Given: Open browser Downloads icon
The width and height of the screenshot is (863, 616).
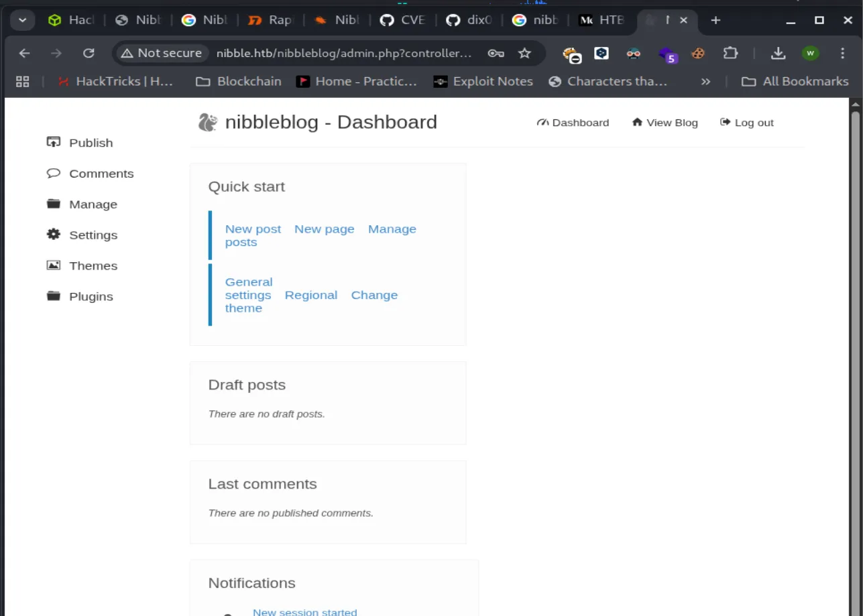Looking at the screenshot, I should coord(778,53).
